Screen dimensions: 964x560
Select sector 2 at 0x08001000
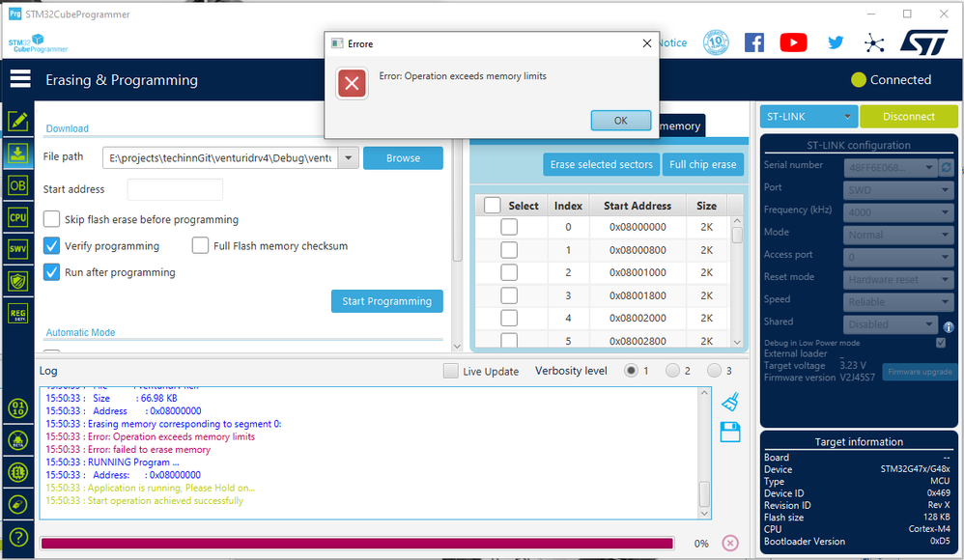coord(509,272)
